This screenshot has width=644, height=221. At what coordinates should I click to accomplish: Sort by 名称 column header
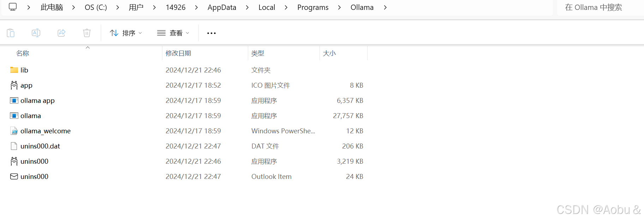point(23,53)
